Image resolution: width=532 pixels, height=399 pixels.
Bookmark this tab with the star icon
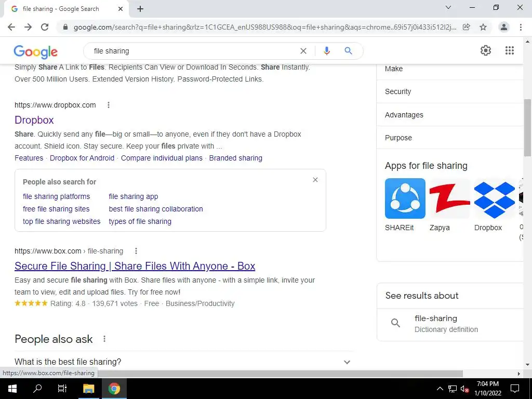tap(483, 27)
